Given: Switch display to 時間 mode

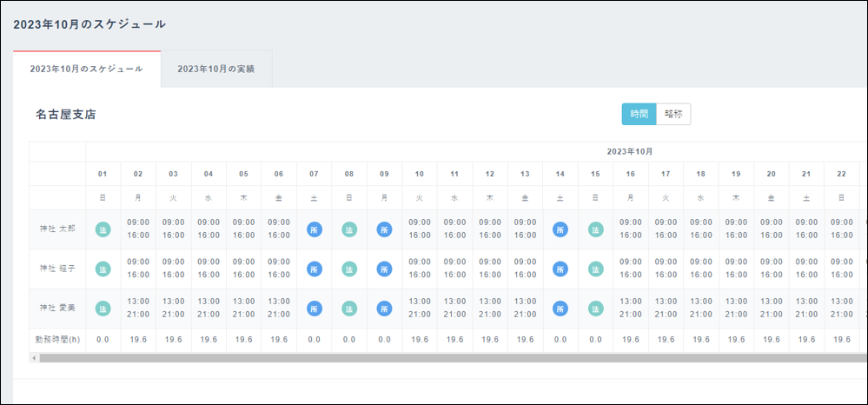Looking at the screenshot, I should (639, 114).
